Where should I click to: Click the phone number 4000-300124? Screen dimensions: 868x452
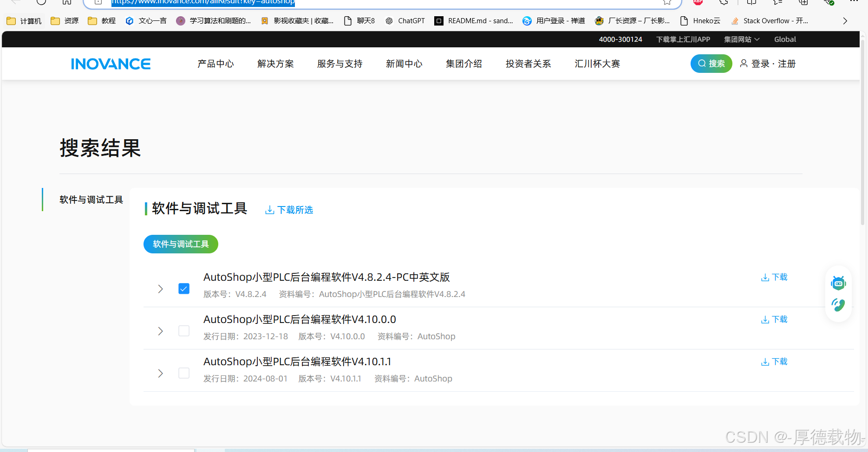coord(620,39)
